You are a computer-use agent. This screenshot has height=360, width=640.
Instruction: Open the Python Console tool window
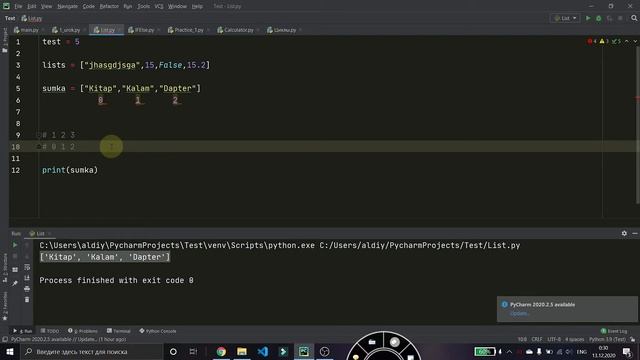[158, 331]
